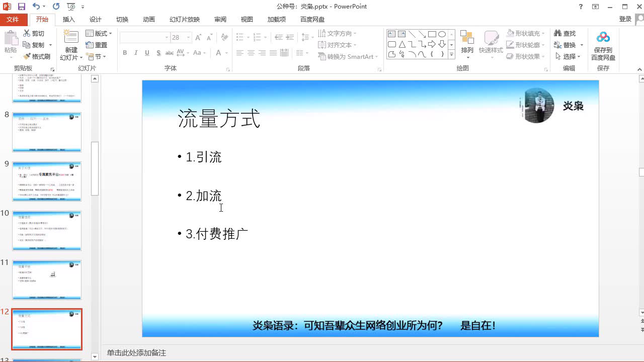Select Align Left paragraph button
This screenshot has height=362, width=644.
coord(239,53)
